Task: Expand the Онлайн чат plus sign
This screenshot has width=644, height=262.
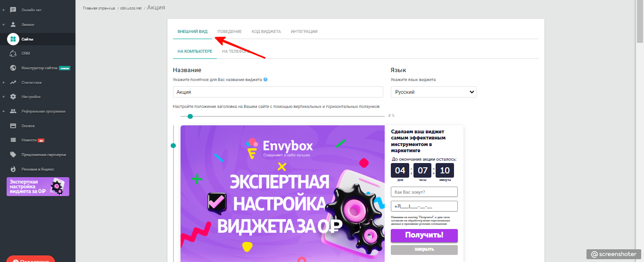Action: [x=3, y=9]
